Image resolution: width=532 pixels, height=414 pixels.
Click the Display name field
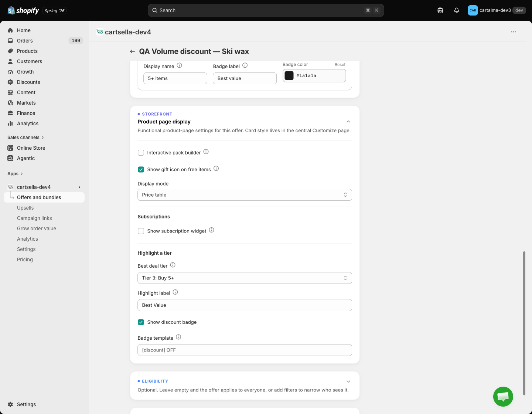point(175,78)
